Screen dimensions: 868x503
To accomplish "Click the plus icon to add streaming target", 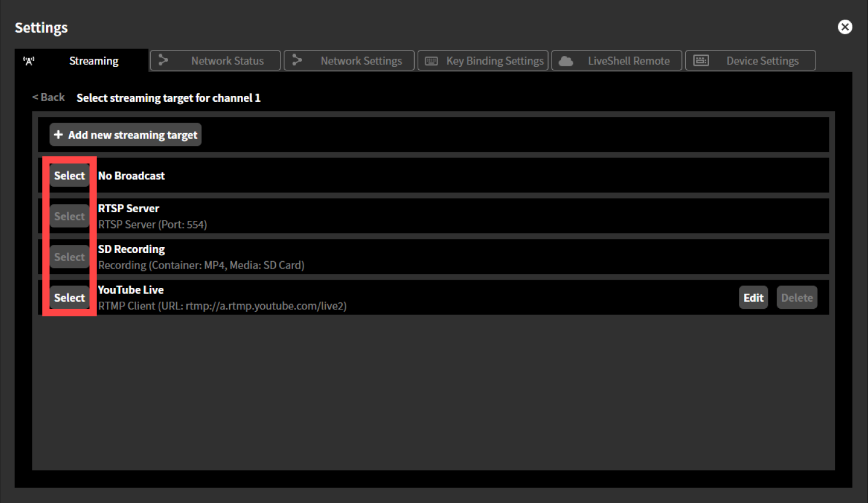I will 59,134.
